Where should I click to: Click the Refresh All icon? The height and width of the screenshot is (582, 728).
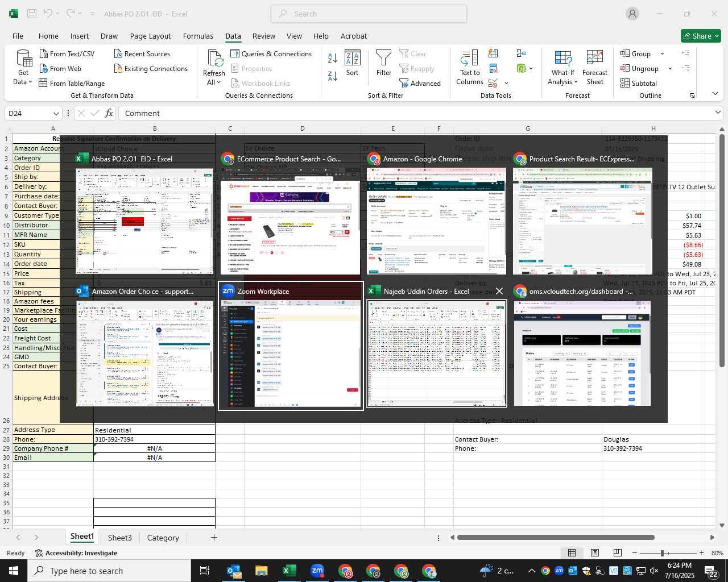click(x=214, y=59)
